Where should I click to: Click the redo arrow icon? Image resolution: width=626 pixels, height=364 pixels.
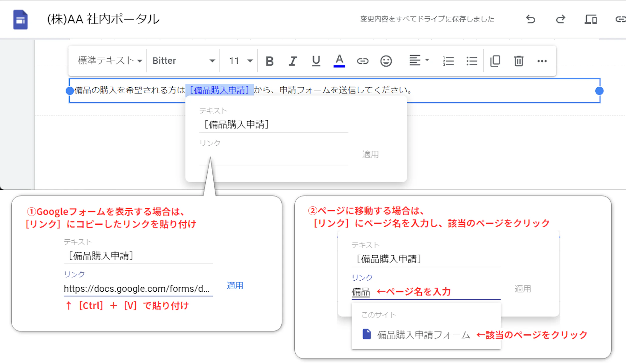pos(560,19)
